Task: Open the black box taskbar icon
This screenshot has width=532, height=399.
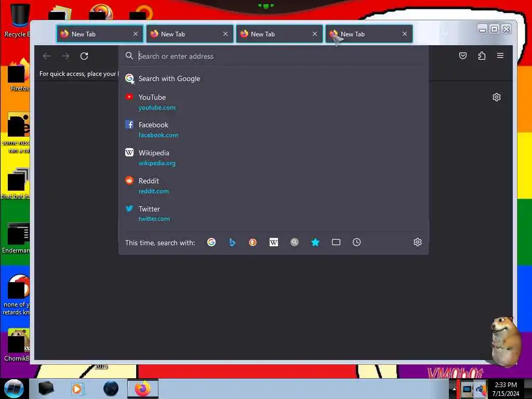Action: pos(46,389)
